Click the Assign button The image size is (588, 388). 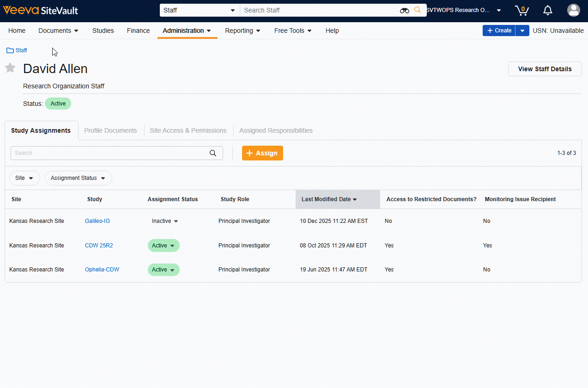point(262,153)
